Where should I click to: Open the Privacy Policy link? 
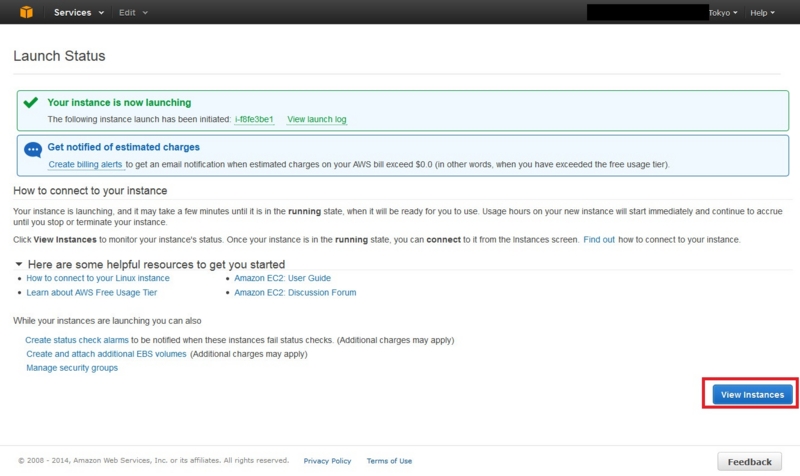[327, 461]
